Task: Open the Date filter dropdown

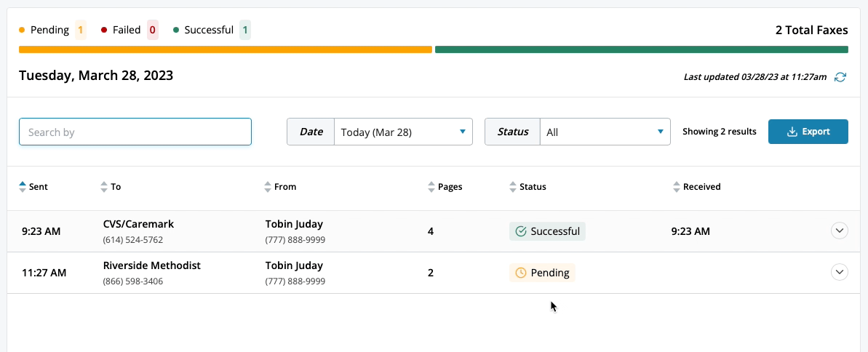Action: pos(402,132)
